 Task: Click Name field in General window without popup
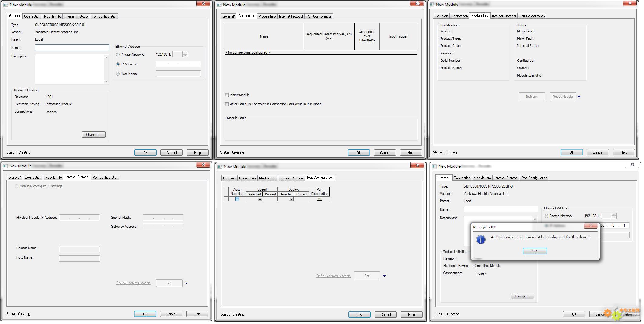click(72, 47)
